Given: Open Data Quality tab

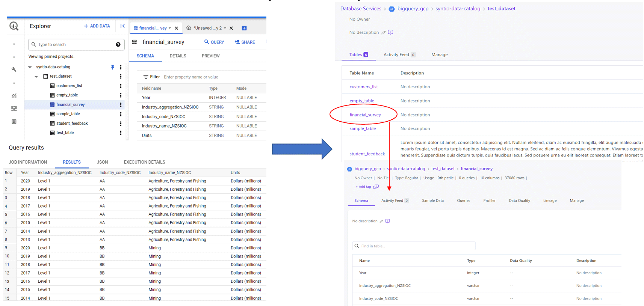Looking at the screenshot, I should click(x=519, y=201).
